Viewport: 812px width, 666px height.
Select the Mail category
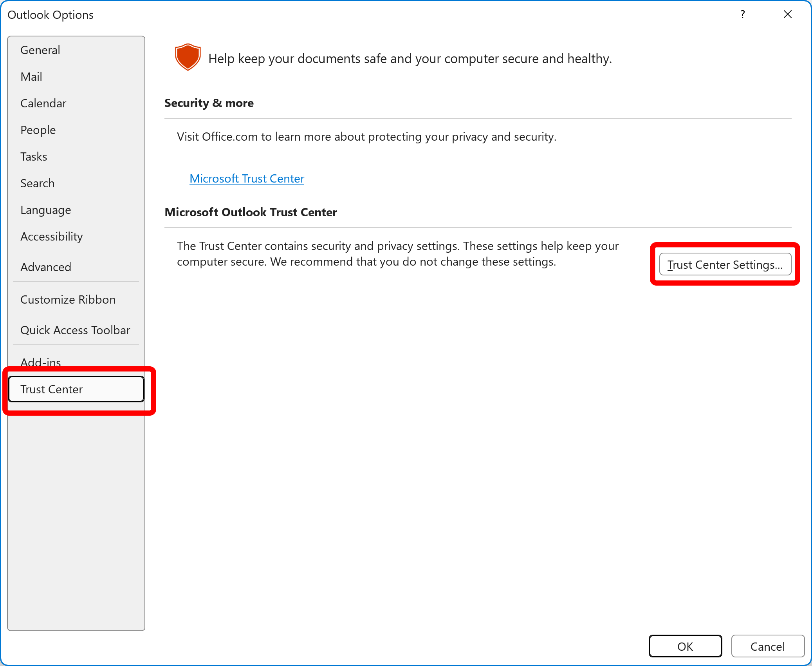tap(76, 77)
